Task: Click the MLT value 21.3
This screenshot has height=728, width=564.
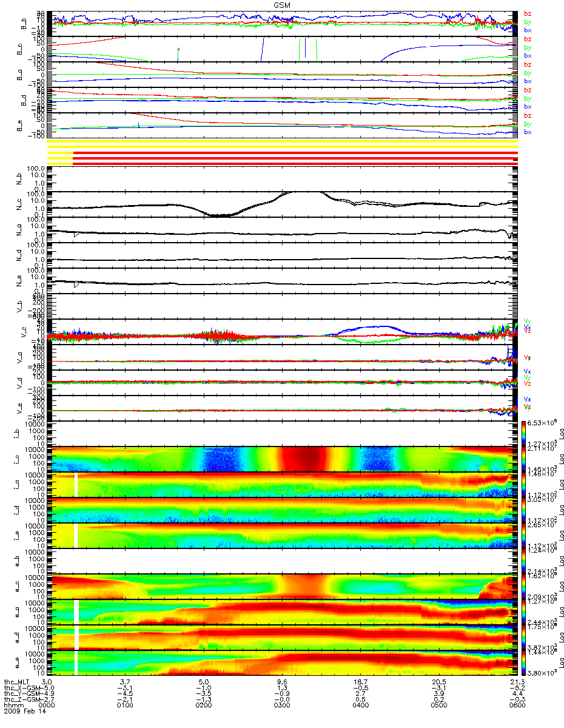Action: (517, 682)
